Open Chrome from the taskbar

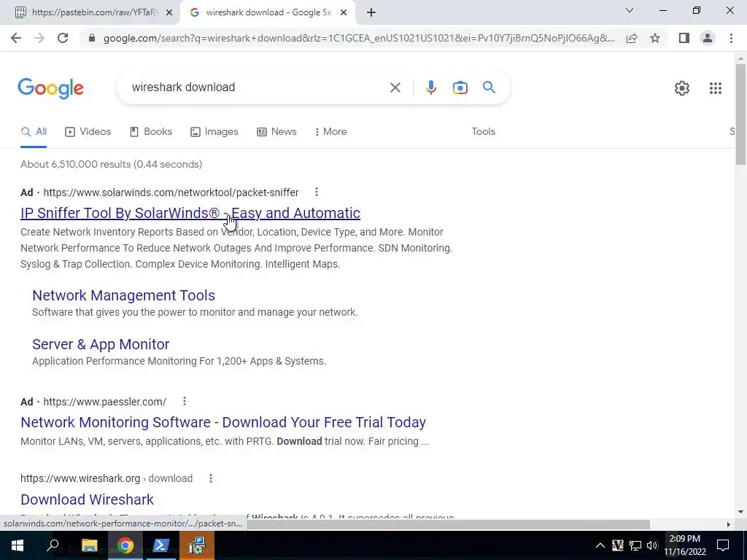[125, 545]
